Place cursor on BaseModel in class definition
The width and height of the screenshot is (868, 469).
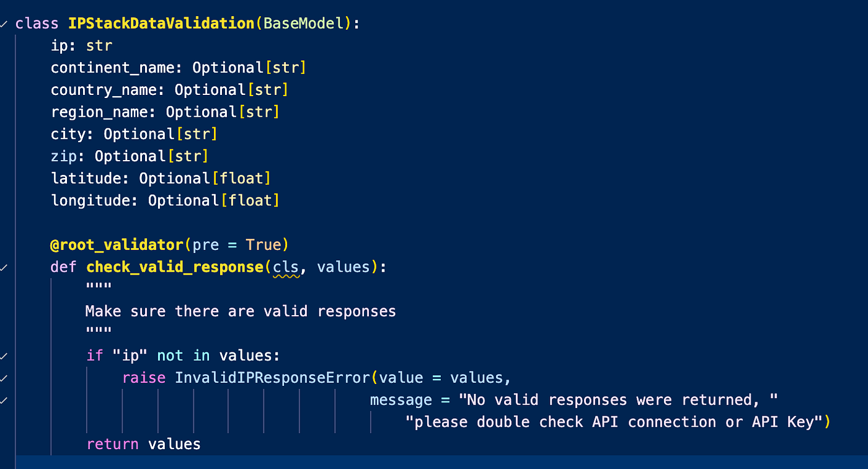point(304,24)
